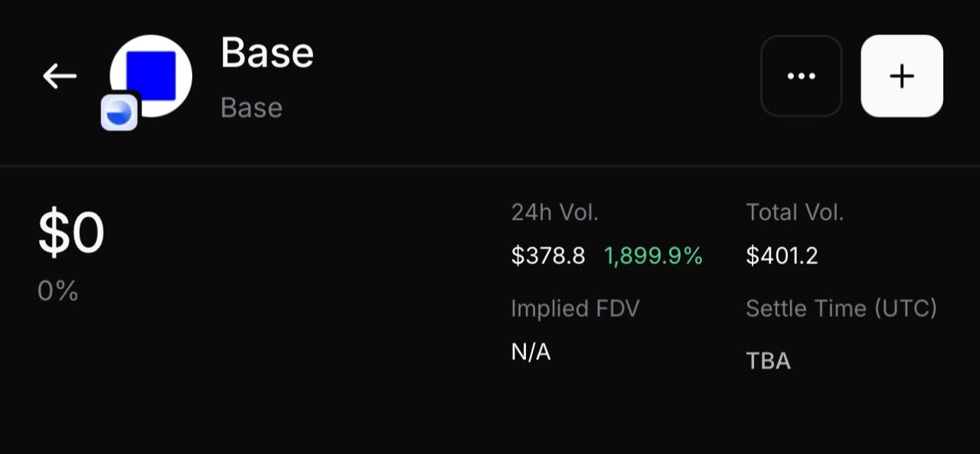The image size is (980, 454).
Task: Click the 0% price change text
Action: [58, 291]
